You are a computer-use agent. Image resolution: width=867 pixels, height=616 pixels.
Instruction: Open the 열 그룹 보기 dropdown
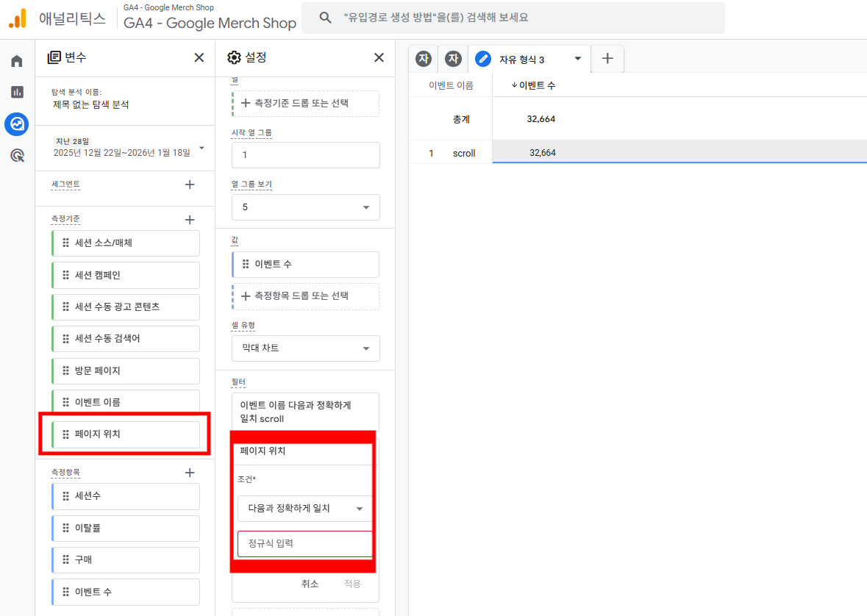pos(306,207)
